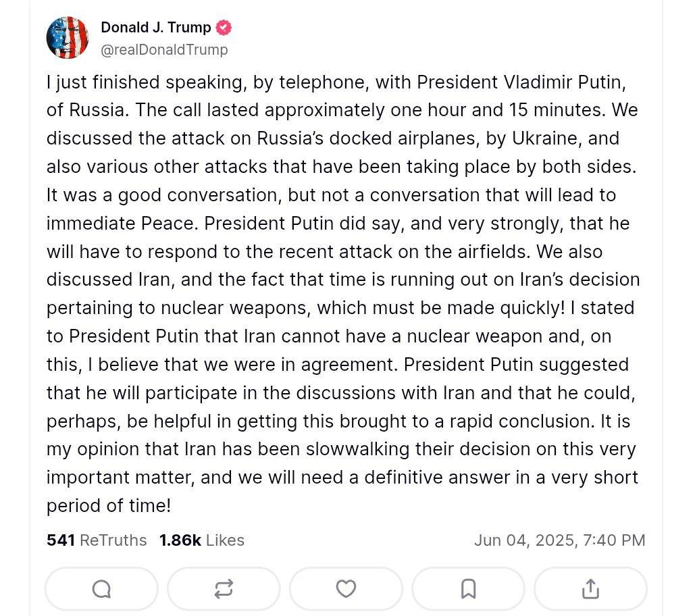Open the share upload-arrow icon
This screenshot has width=695, height=616.
tap(591, 589)
